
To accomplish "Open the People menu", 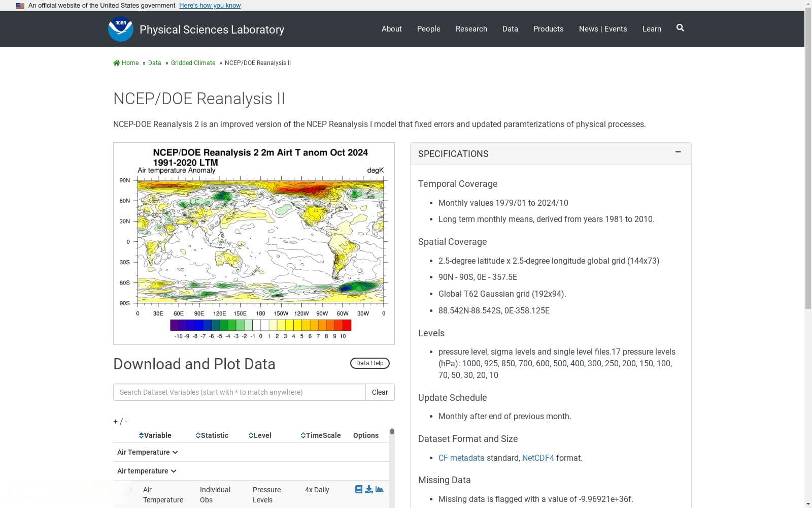I will 429,29.
